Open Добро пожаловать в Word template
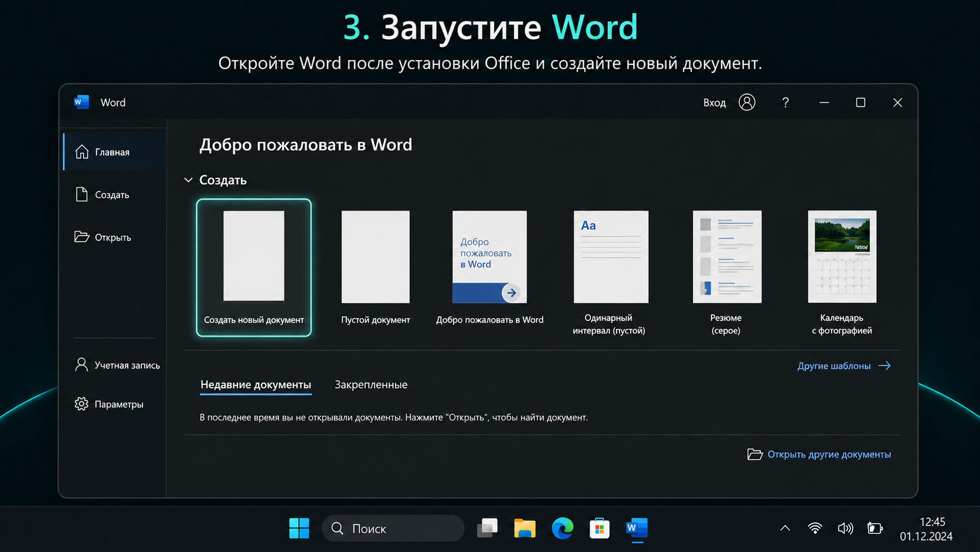The height and width of the screenshot is (552, 980). 489,267
